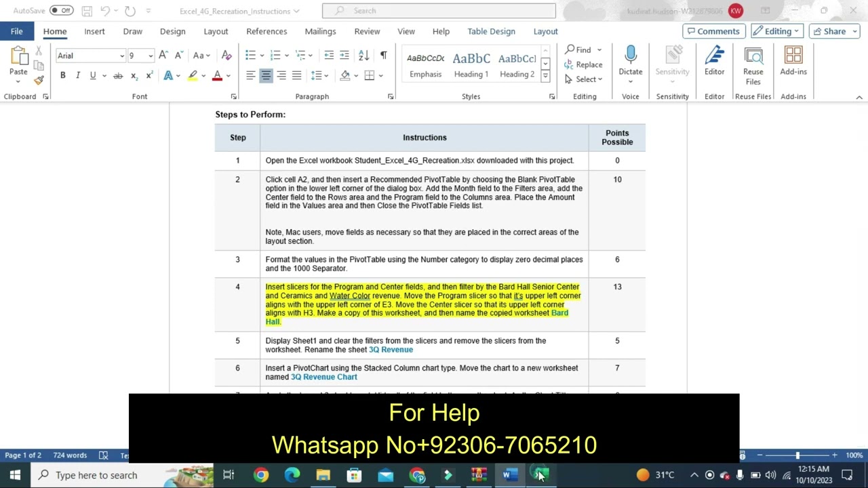Screen dimensions: 868x488
Task: Justify paragraph text
Action: [x=296, y=75]
